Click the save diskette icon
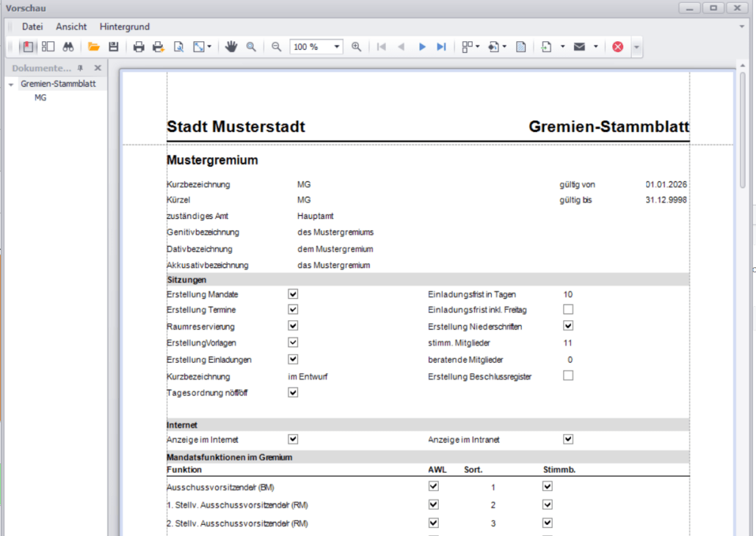Screen dimensions: 756x536 (x=113, y=47)
